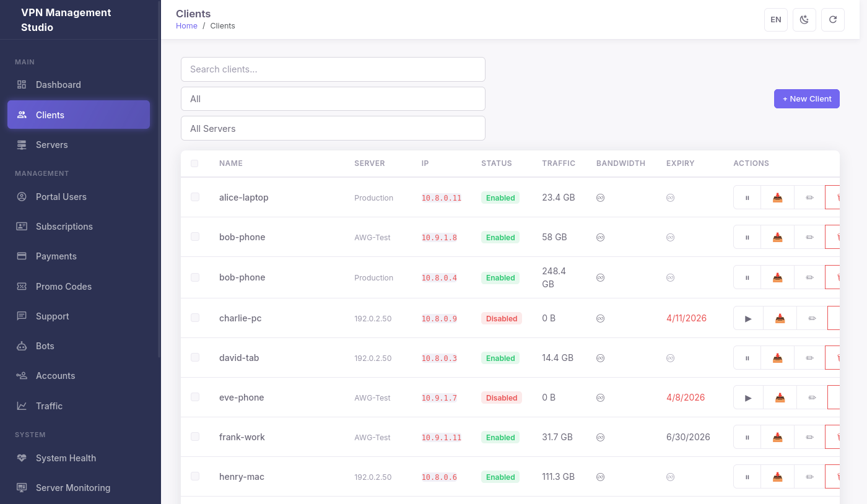Download the bob-phone configuration file
The height and width of the screenshot is (504, 867).
point(777,237)
